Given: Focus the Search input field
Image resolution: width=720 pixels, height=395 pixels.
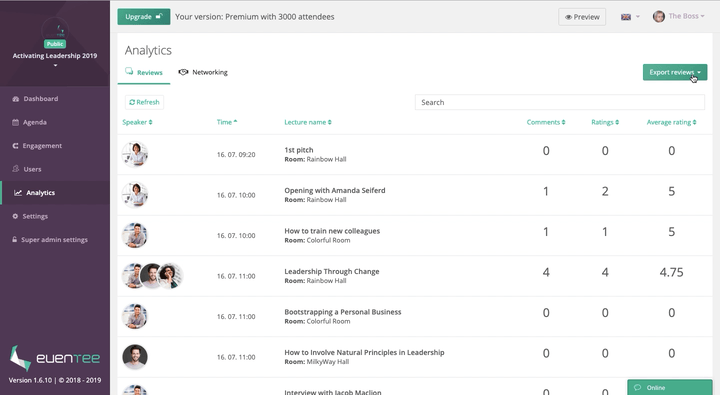Looking at the screenshot, I should coord(559,102).
